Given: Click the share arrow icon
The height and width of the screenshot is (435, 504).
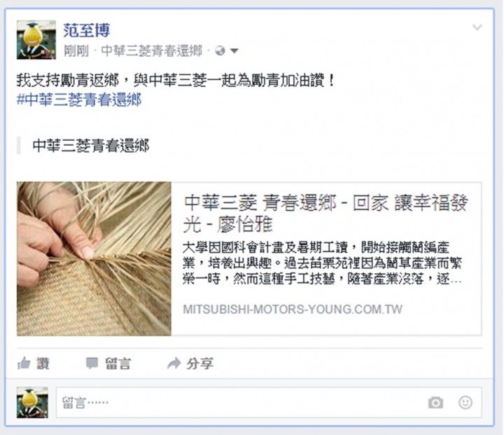Looking at the screenshot, I should click(174, 364).
